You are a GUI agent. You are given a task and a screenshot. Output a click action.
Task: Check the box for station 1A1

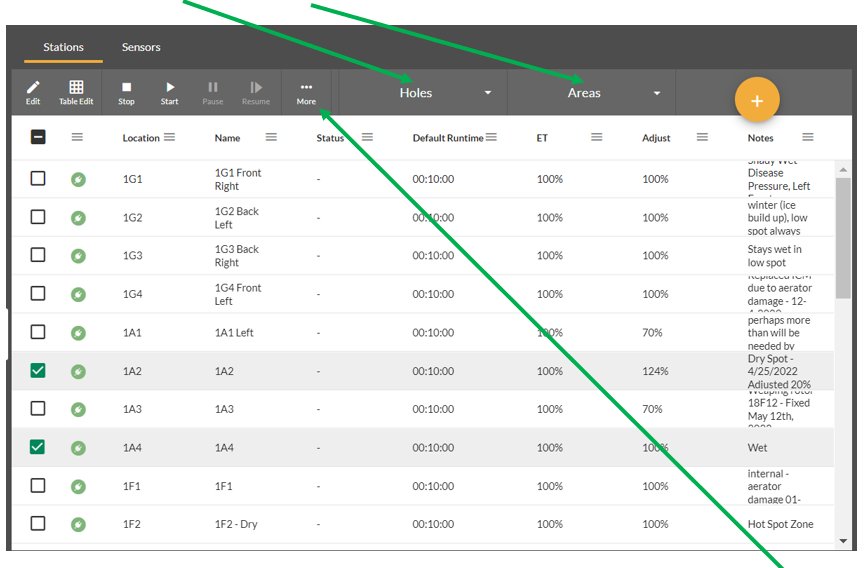[x=38, y=332]
